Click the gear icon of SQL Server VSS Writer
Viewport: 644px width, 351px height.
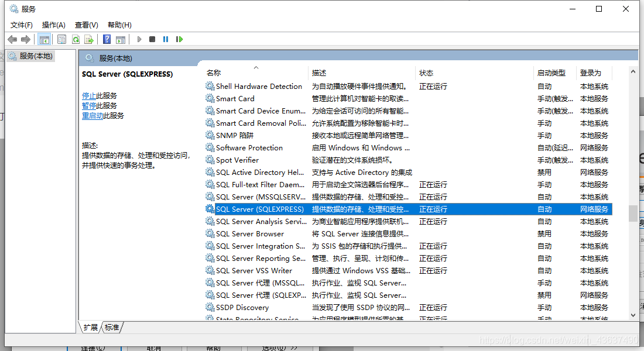[210, 270]
